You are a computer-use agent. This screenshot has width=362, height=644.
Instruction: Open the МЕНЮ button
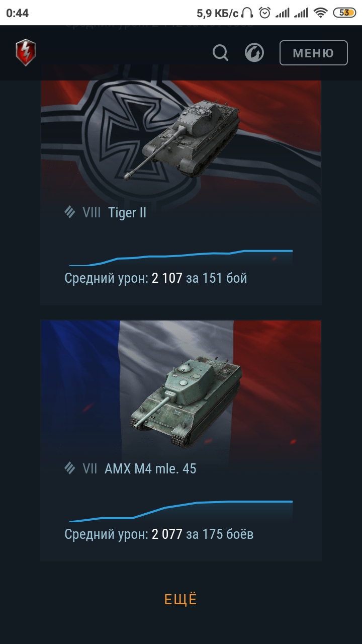pos(313,53)
